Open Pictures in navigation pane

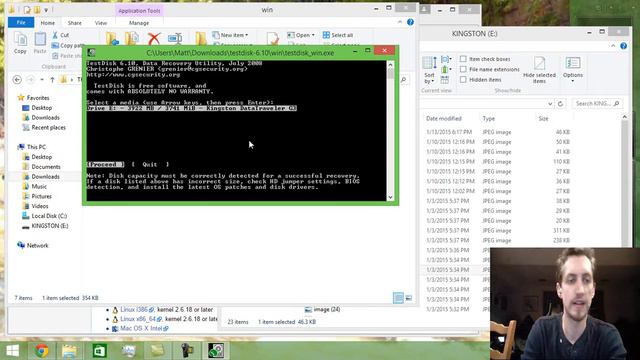pyautogui.click(x=42, y=196)
